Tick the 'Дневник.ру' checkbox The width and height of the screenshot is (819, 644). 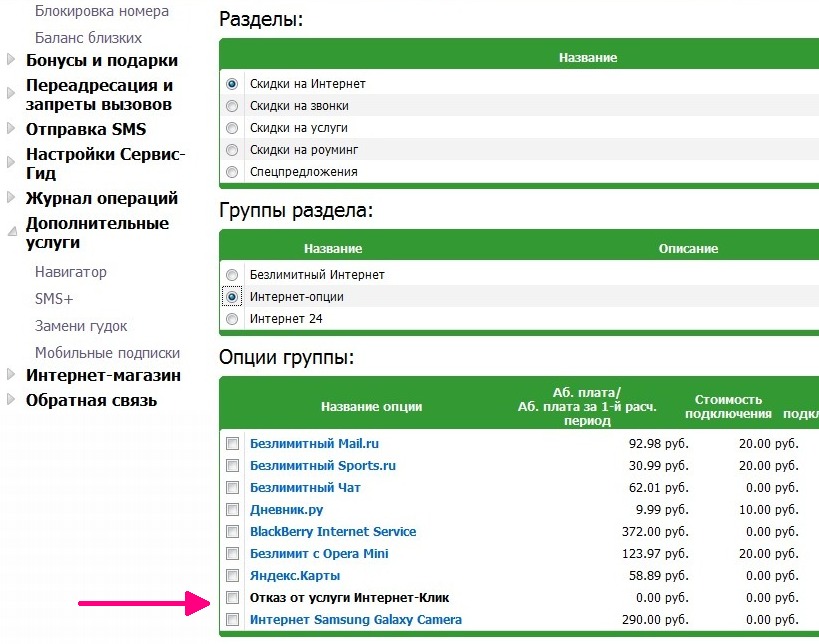[232, 510]
